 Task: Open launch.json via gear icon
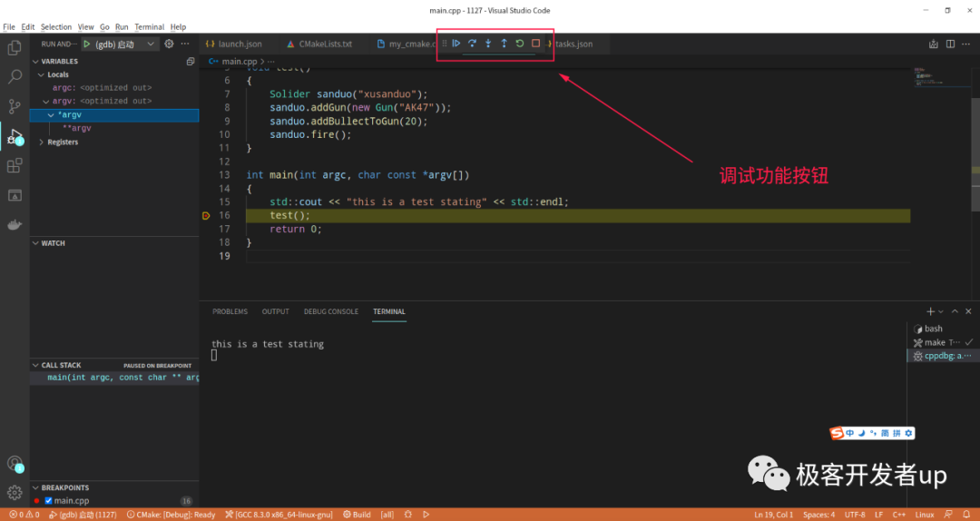pyautogui.click(x=169, y=44)
